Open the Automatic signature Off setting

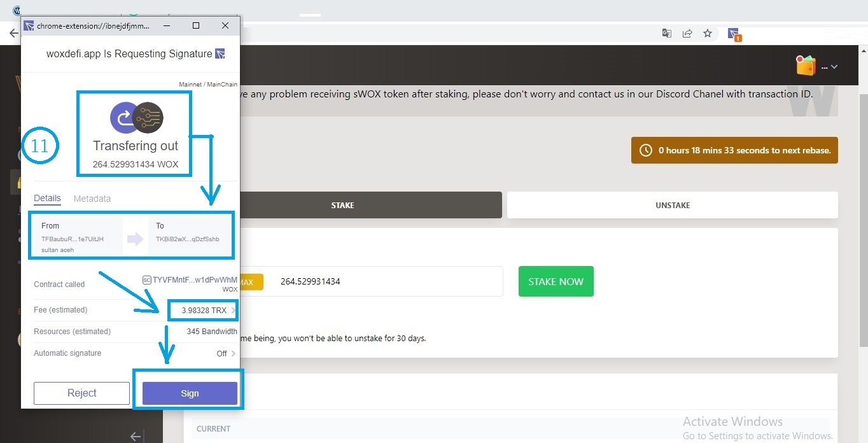coord(226,353)
